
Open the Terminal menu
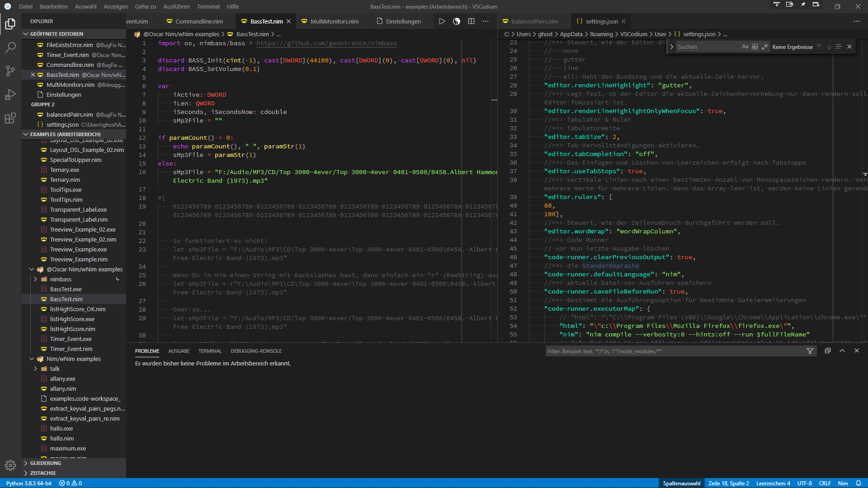tap(208, 6)
